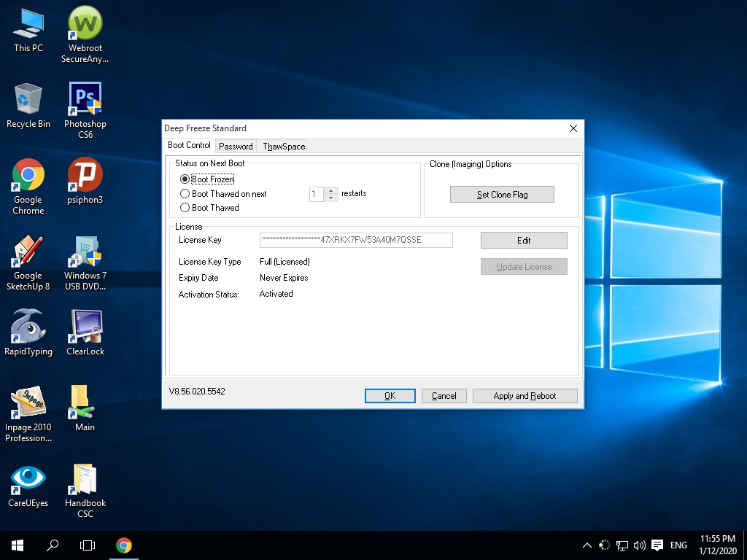Screen dimensions: 747x560
Task: Open Task View on taskbar
Action: (88, 545)
